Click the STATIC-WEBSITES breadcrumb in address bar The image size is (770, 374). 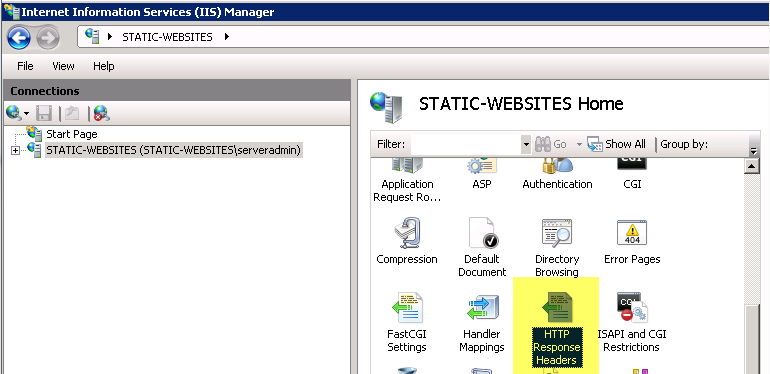pos(167,37)
